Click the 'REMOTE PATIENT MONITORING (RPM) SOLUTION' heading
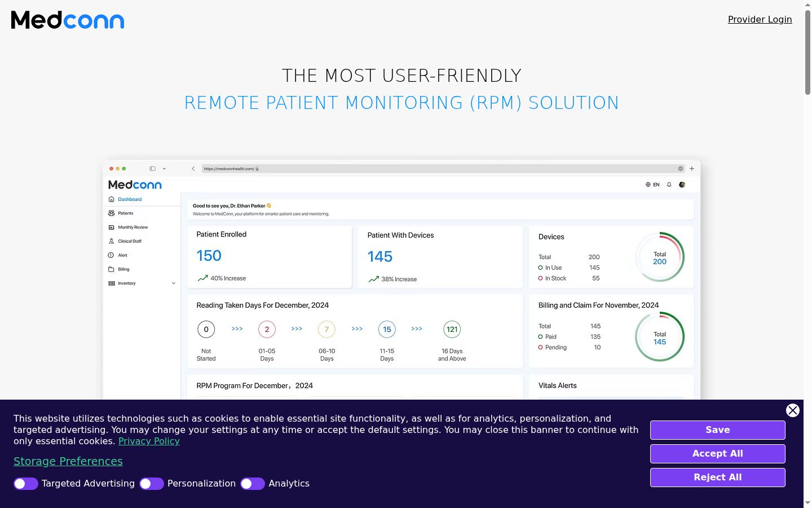Screen dimensions: 812x508 pos(401,103)
